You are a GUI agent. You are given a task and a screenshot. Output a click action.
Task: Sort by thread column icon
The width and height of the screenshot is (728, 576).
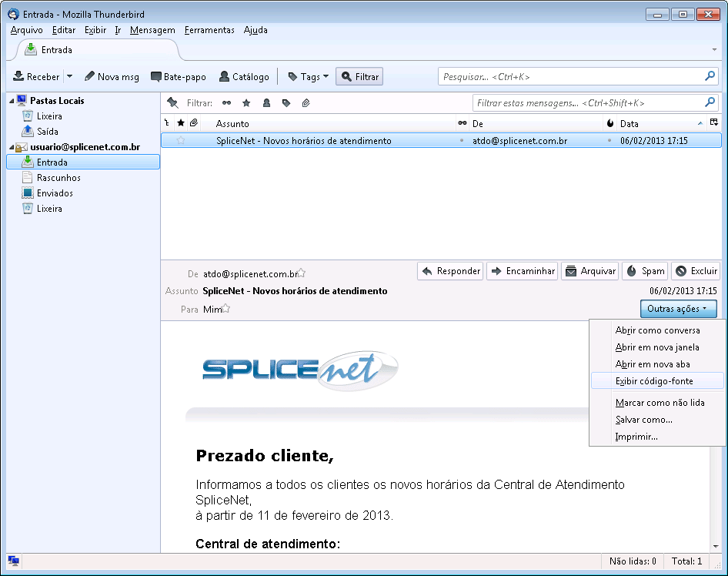[x=167, y=123]
